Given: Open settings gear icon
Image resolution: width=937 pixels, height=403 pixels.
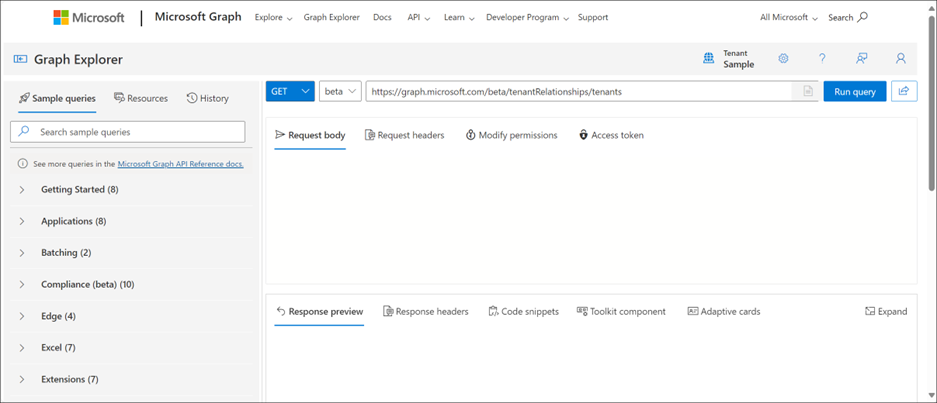Looking at the screenshot, I should 783,59.
